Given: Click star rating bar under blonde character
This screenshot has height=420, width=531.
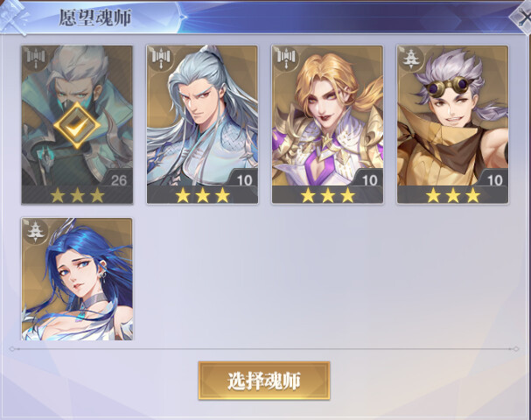Looking at the screenshot, I should click(327, 195).
